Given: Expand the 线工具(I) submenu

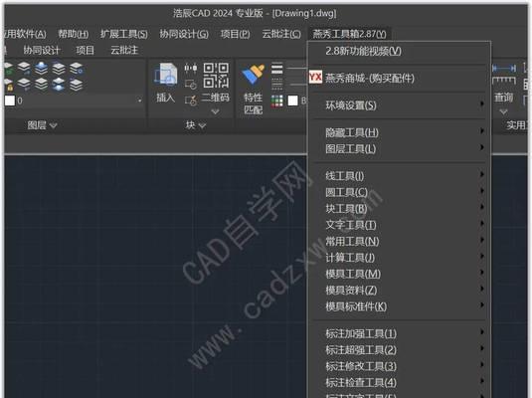Looking at the screenshot, I should pos(399,175).
